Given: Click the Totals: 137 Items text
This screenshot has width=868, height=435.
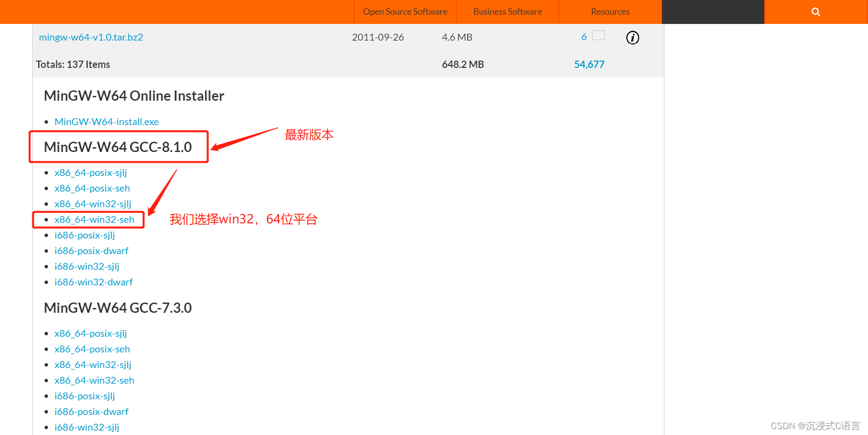Looking at the screenshot, I should [x=73, y=65].
